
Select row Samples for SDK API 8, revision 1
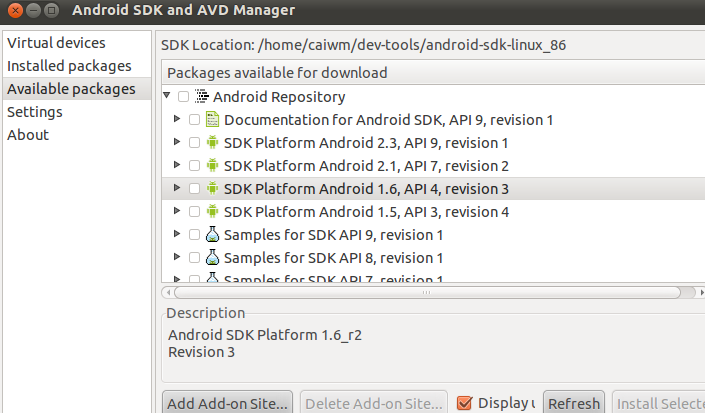click(433, 258)
